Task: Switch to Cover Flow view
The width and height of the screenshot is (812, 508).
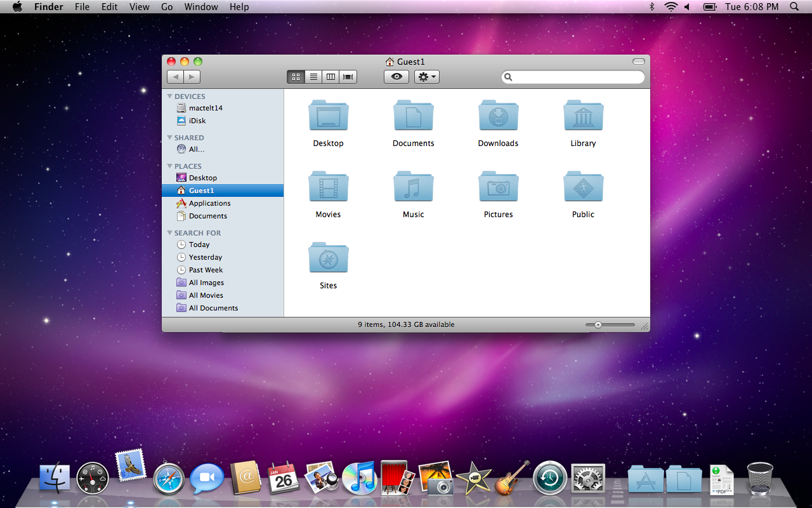Action: click(x=348, y=77)
